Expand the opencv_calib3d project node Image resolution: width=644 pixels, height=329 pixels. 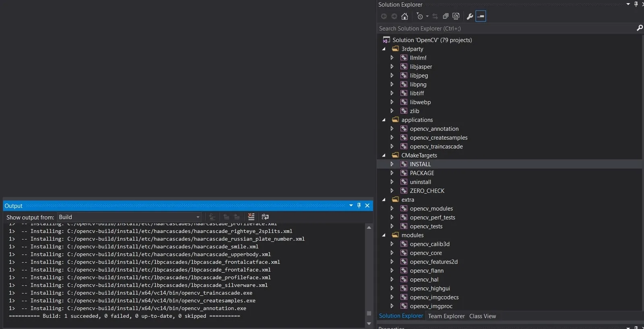[392, 244]
